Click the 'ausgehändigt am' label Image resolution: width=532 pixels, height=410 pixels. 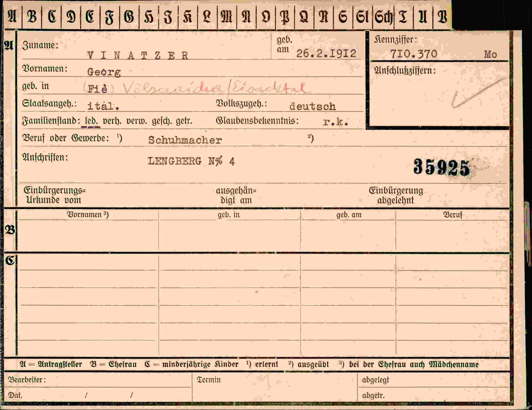click(236, 196)
